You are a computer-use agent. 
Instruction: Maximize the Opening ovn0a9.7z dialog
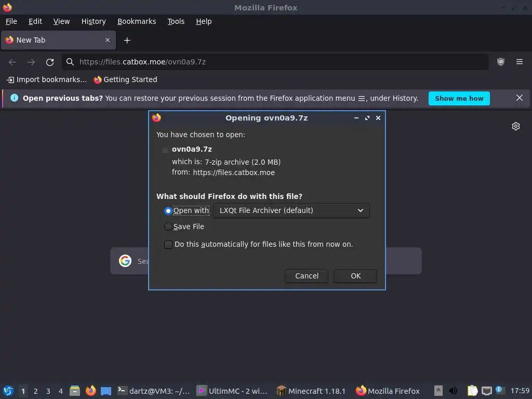coord(367,118)
